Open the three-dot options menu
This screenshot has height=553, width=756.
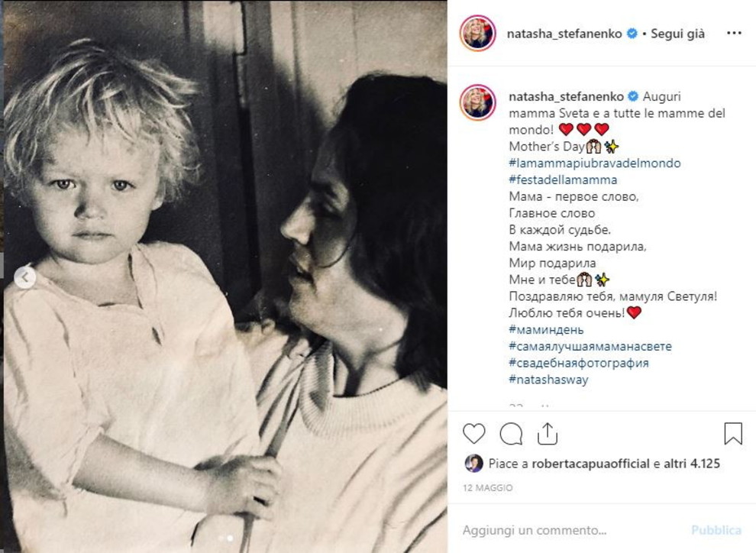[734, 33]
